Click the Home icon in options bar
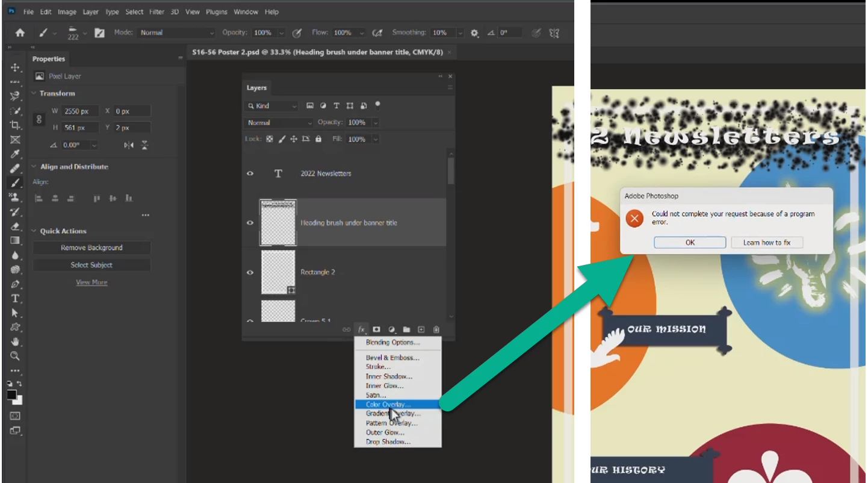 click(x=20, y=33)
